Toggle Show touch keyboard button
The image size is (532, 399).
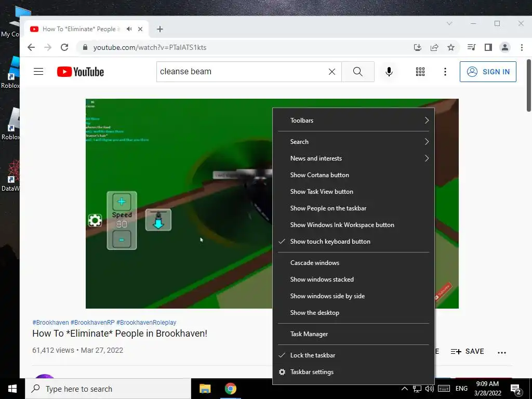click(x=353, y=242)
